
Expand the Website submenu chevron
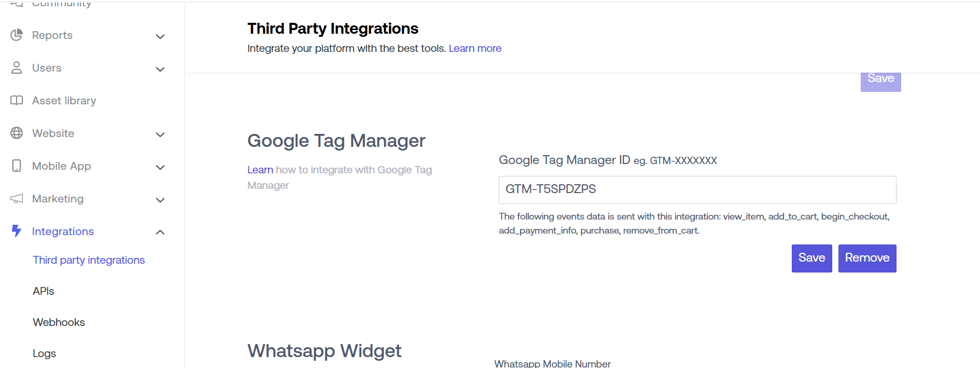coord(160,134)
